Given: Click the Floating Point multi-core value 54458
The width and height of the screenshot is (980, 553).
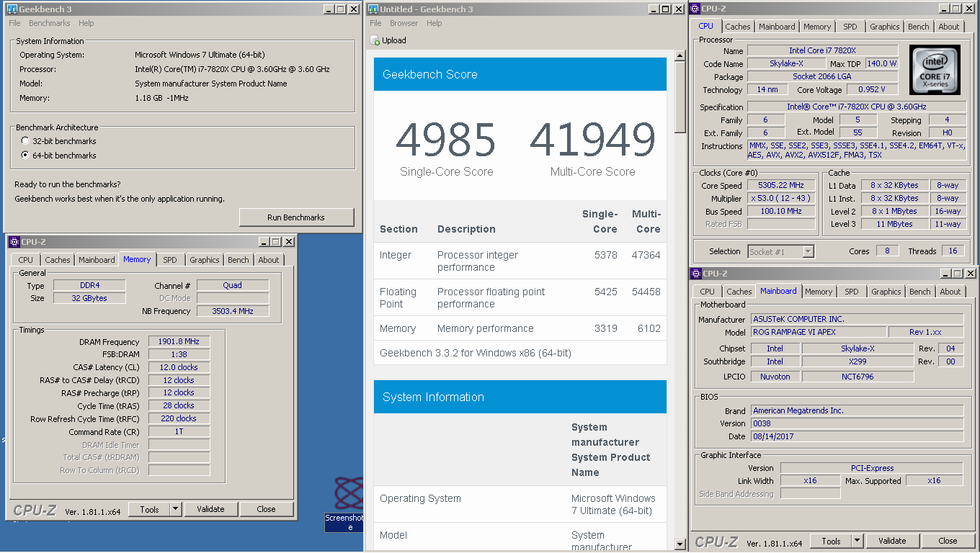Looking at the screenshot, I should point(646,292).
